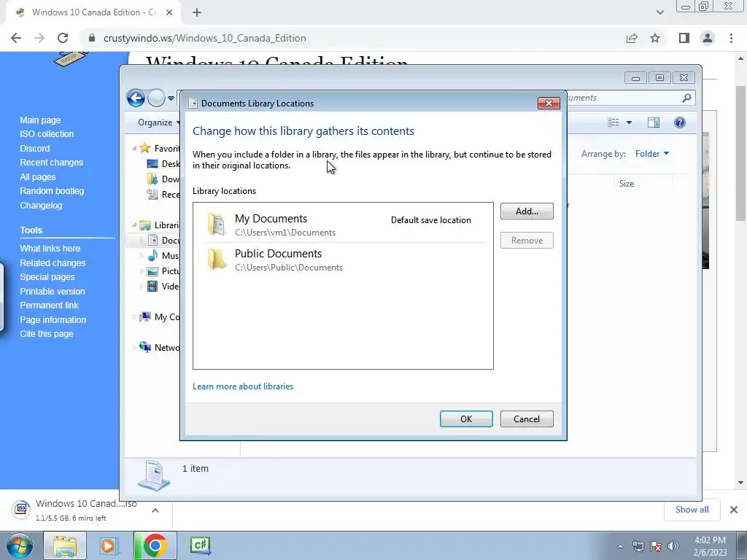Screen dimensions: 747x560
Task: Open Main page wiki link
Action: [x=40, y=120]
